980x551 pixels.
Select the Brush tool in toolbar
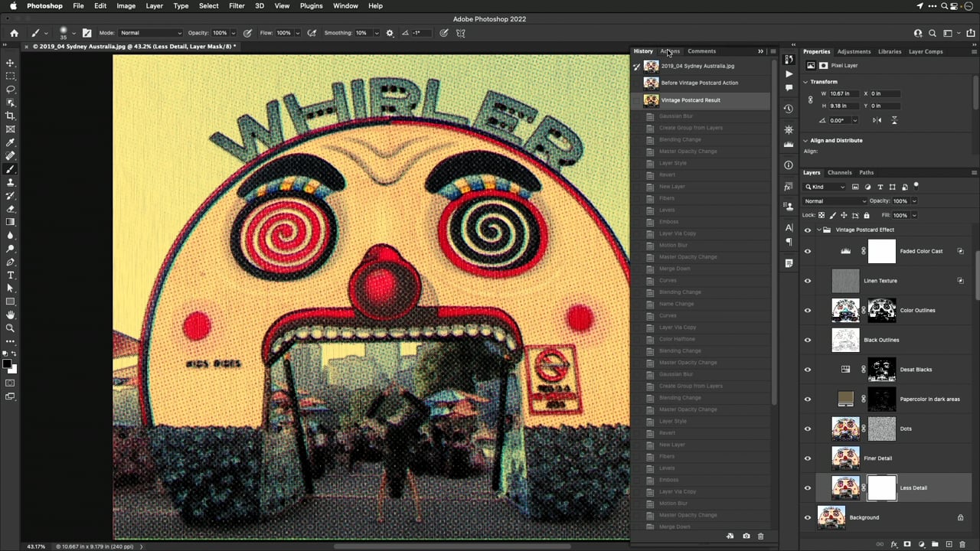(x=11, y=169)
